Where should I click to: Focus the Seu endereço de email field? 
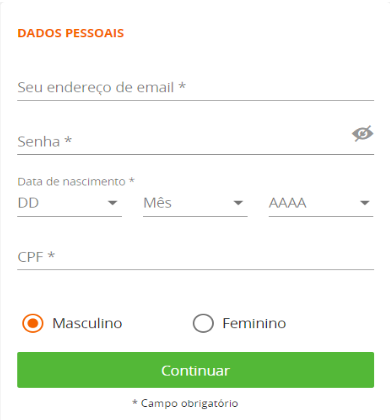click(x=195, y=87)
